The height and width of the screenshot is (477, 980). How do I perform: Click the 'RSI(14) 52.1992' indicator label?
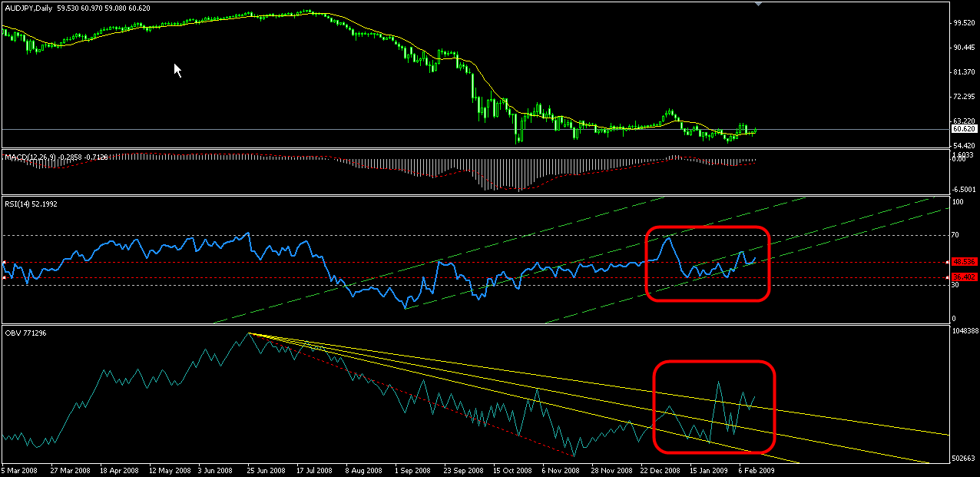click(x=31, y=204)
